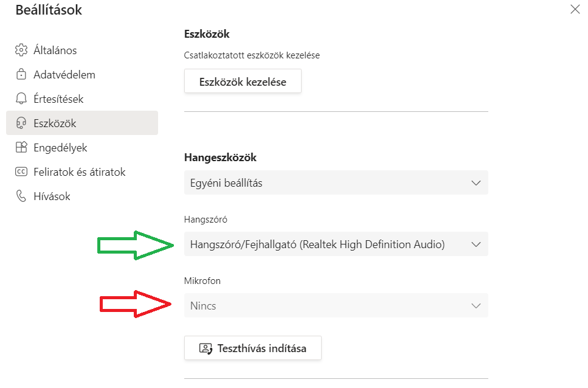
Task: Switch to the Általános settings section
Action: click(55, 50)
